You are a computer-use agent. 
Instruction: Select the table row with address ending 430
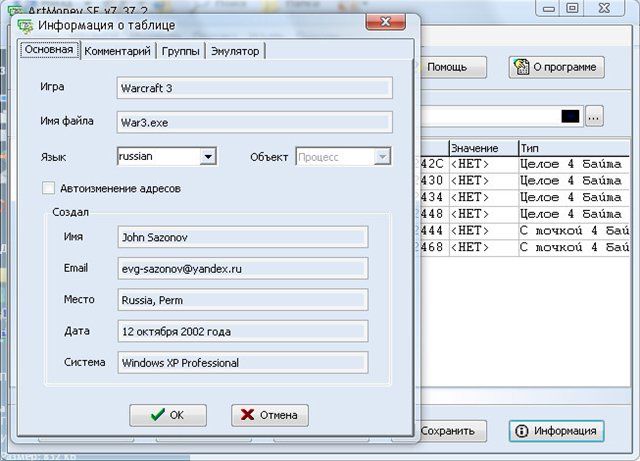click(525, 181)
